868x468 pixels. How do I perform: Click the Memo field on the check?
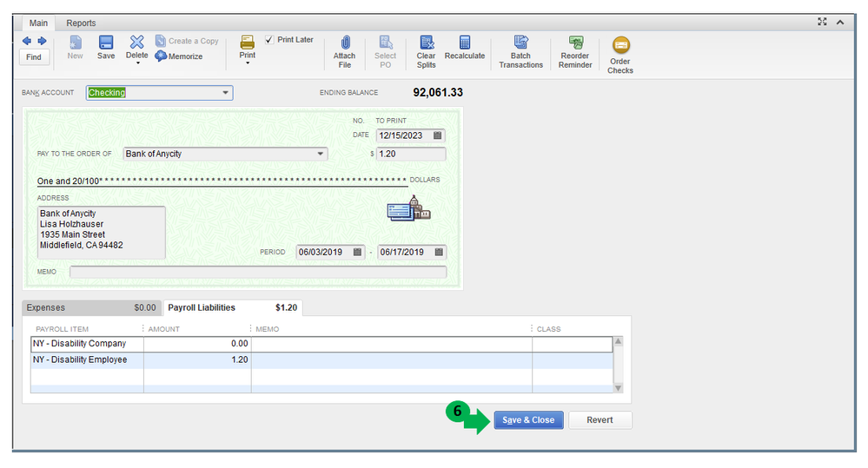[258, 272]
